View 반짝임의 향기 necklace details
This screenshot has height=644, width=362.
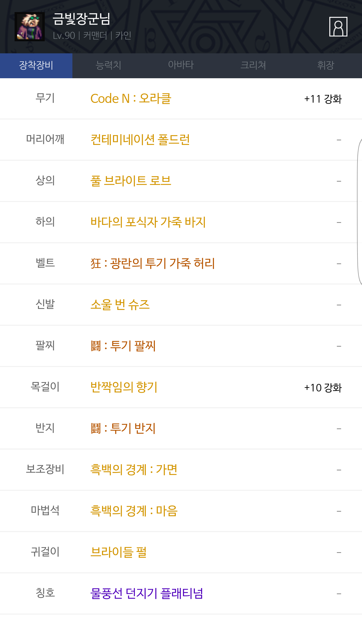click(x=124, y=387)
